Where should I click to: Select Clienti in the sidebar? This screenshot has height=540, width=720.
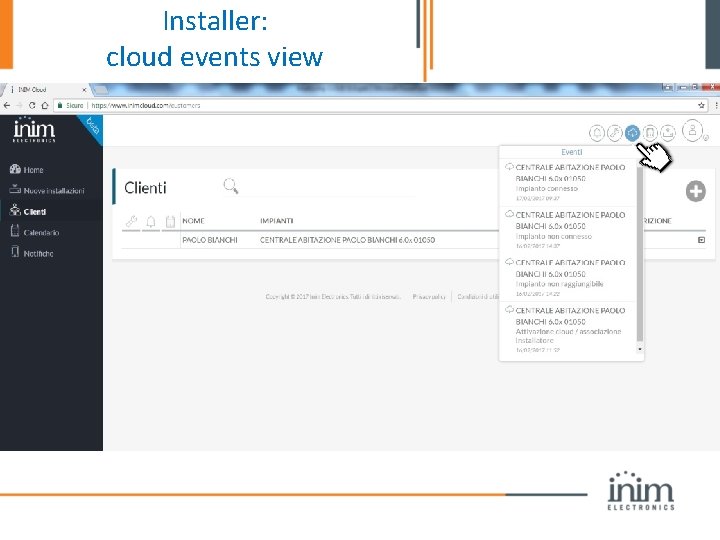coord(28,211)
